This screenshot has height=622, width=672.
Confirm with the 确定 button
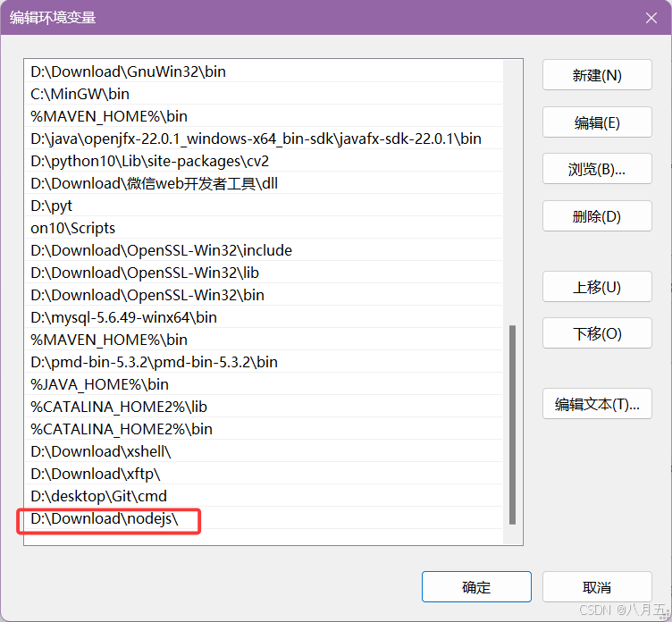point(476,587)
